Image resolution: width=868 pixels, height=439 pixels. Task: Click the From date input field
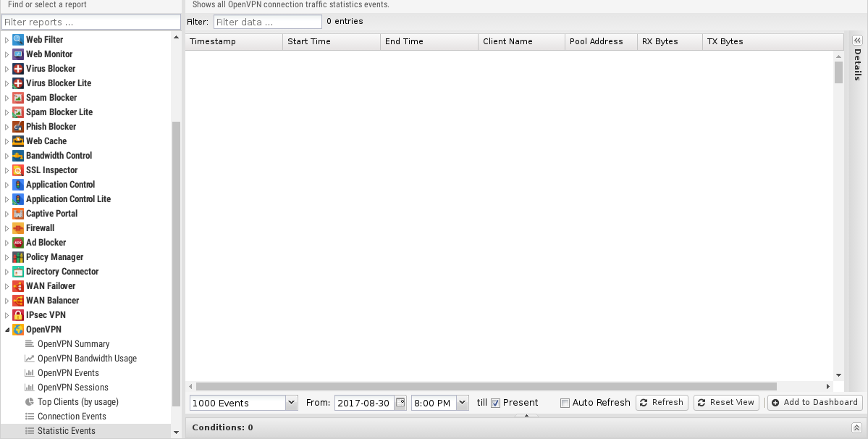pyautogui.click(x=364, y=403)
